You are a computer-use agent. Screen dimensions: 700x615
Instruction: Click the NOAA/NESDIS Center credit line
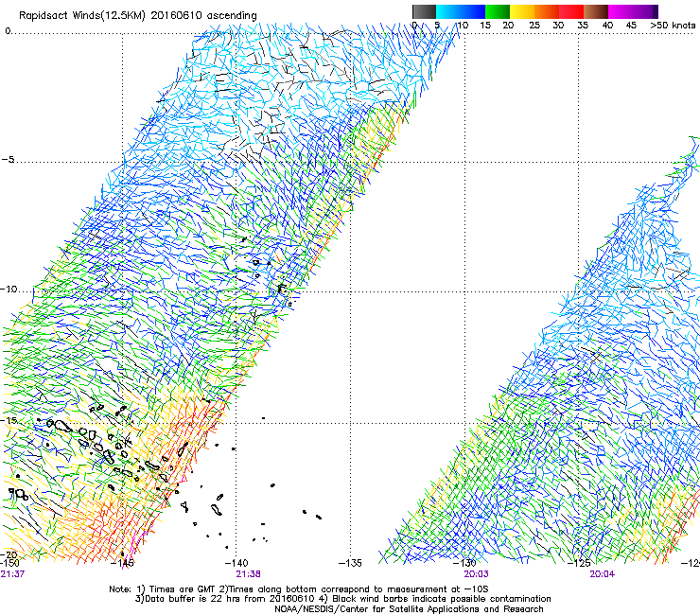pyautogui.click(x=409, y=609)
